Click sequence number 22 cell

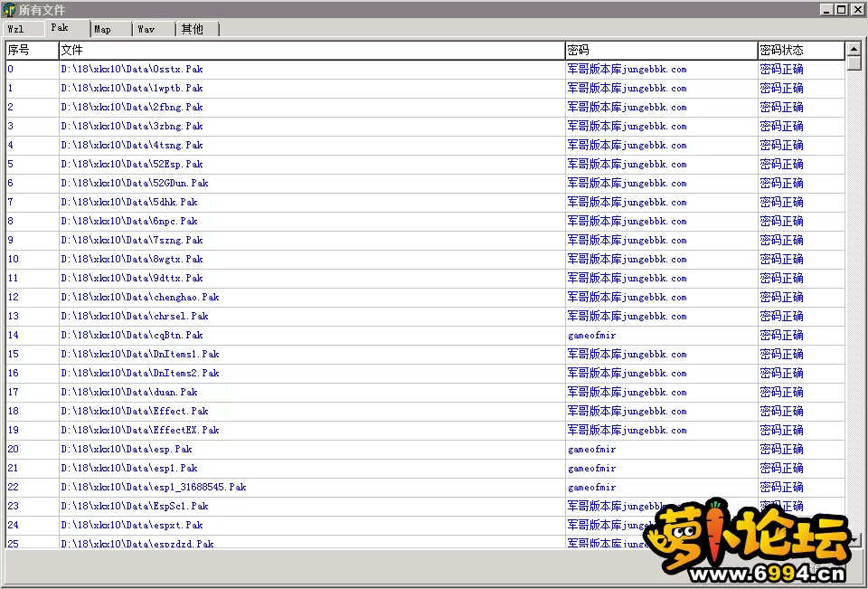tap(33, 487)
